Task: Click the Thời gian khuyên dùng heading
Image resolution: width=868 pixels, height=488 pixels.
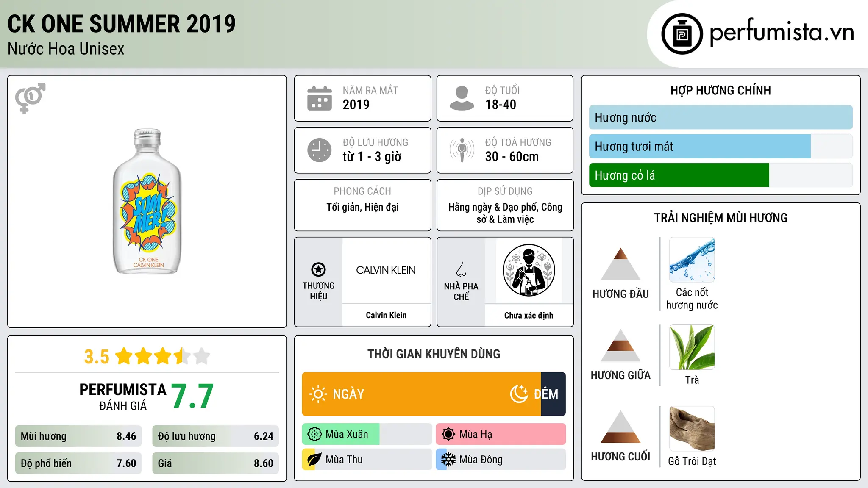Action: (x=434, y=354)
